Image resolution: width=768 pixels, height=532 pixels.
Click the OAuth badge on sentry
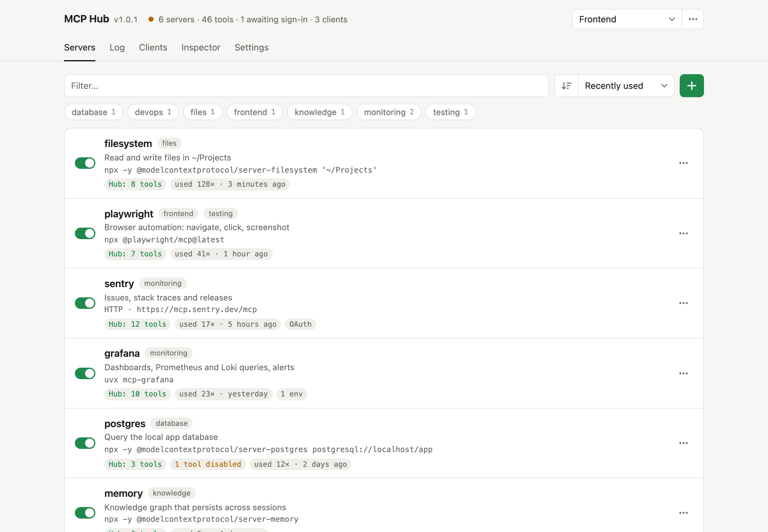click(x=300, y=324)
